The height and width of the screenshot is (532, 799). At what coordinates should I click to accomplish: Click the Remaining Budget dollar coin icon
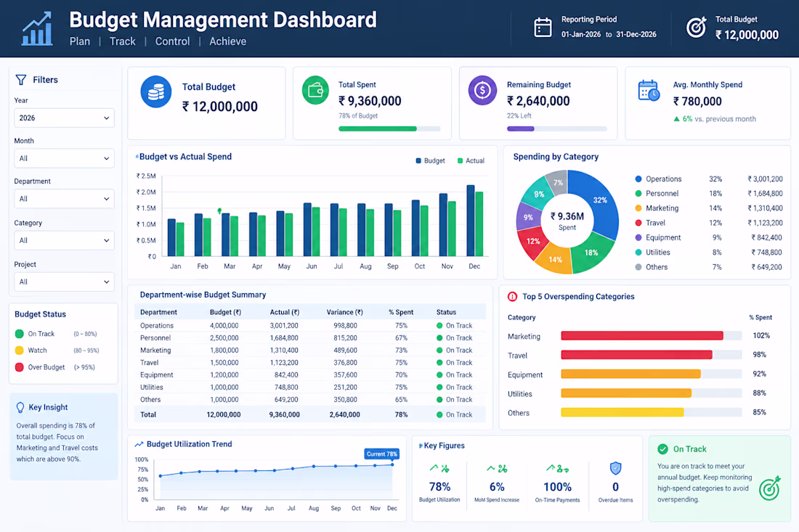(x=482, y=91)
